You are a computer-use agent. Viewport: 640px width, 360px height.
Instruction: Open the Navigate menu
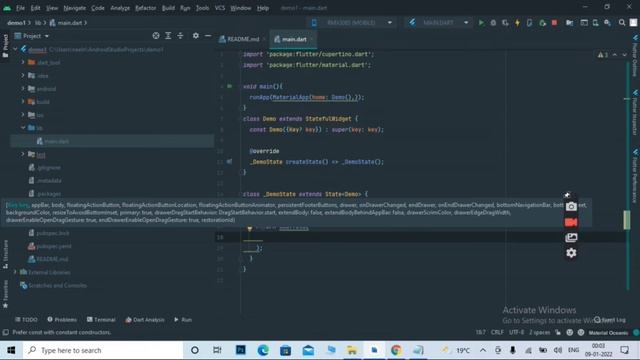pyautogui.click(x=75, y=8)
